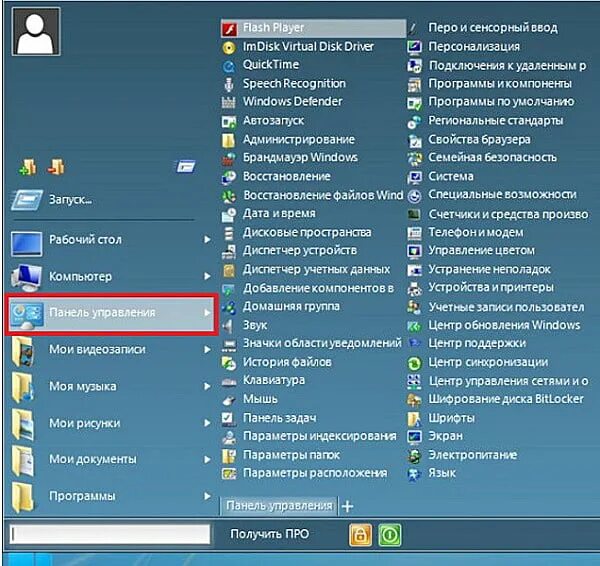Expand the Мои видеозаписи submenu arrow
Screen dimensions: 600x566
[x=207, y=349]
